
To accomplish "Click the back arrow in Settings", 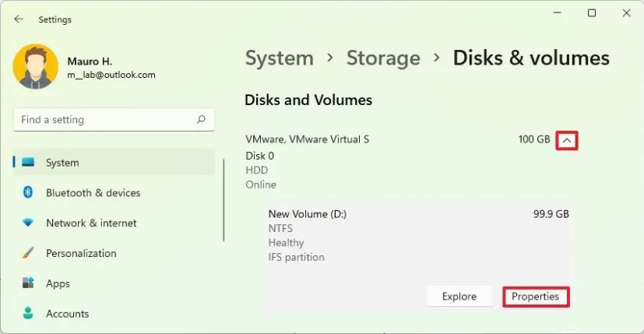I will click(19, 19).
